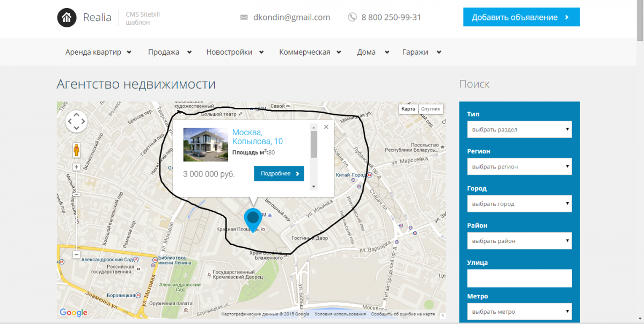Image resolution: width=644 pixels, height=324 pixels.
Task: Open the Продажа menu
Action: (170, 52)
